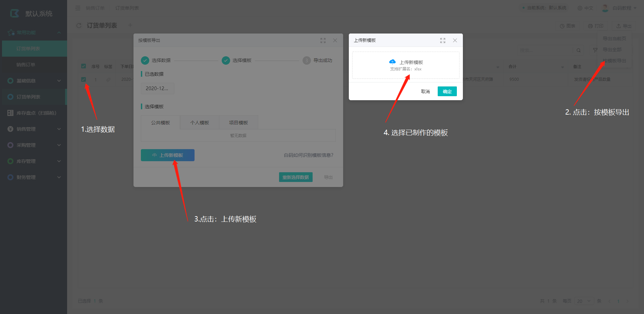Choose 按模板导出 from the export menu
This screenshot has height=314, width=644.
[614, 61]
